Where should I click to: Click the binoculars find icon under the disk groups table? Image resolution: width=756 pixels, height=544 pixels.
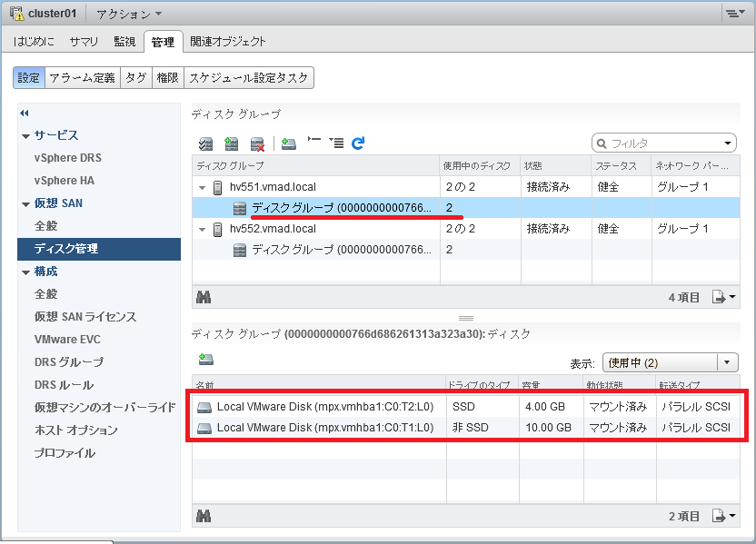[204, 297]
